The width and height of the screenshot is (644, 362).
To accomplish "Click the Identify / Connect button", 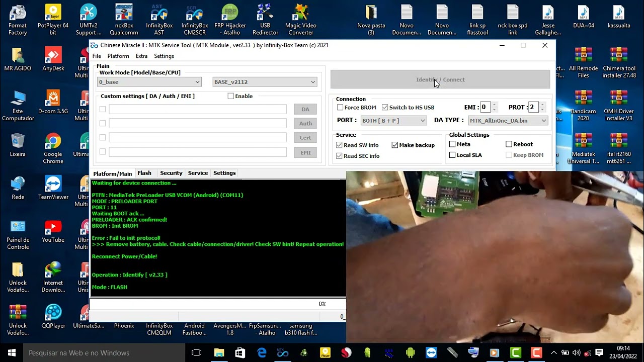I will [x=440, y=79].
